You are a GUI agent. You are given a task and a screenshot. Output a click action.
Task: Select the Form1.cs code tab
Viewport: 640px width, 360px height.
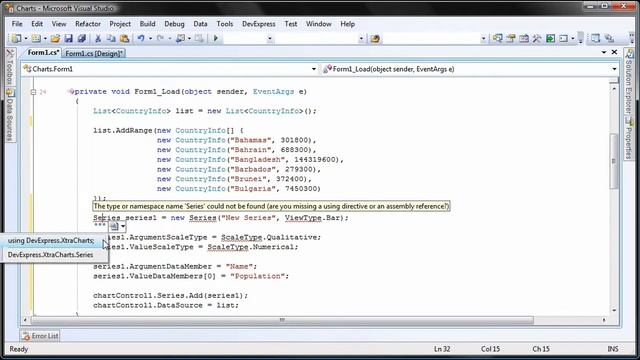43,53
